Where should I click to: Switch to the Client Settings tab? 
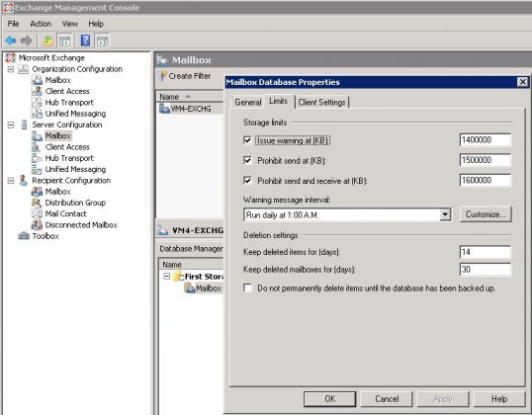[x=321, y=102]
